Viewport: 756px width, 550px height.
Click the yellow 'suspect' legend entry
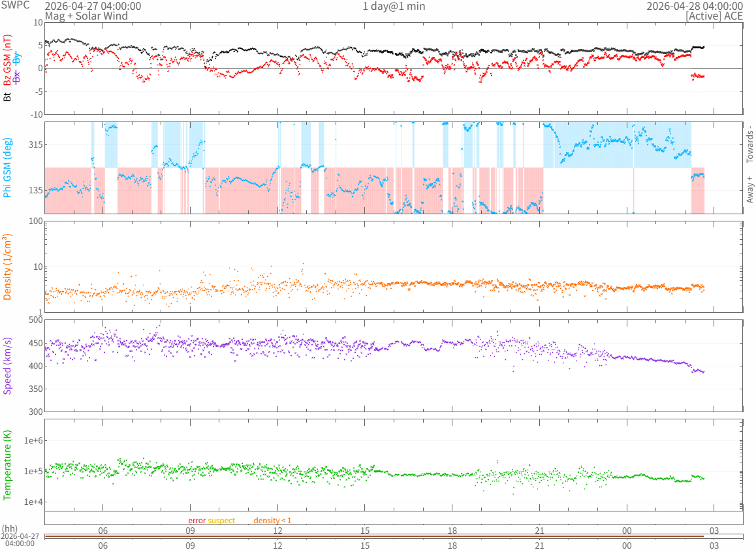pos(221,521)
